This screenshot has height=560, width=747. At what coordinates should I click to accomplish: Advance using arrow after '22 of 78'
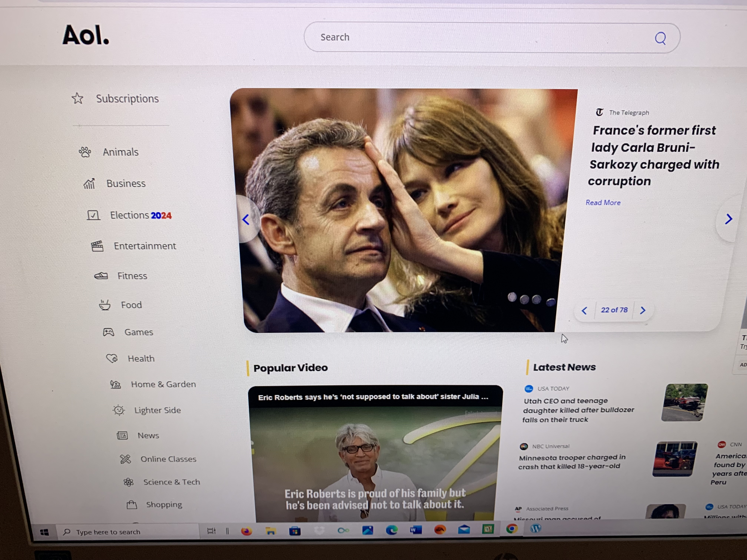643,310
